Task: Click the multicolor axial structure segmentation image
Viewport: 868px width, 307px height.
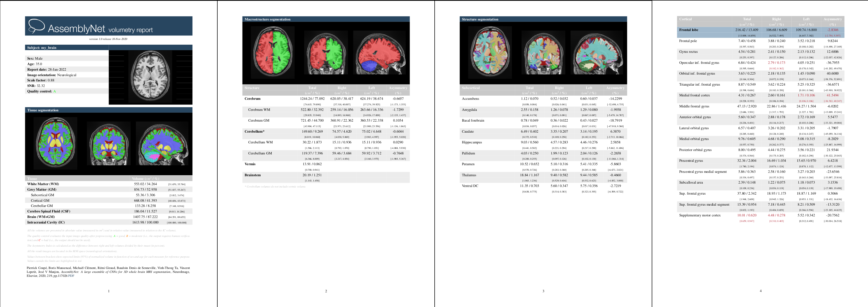Action: [x=490, y=52]
